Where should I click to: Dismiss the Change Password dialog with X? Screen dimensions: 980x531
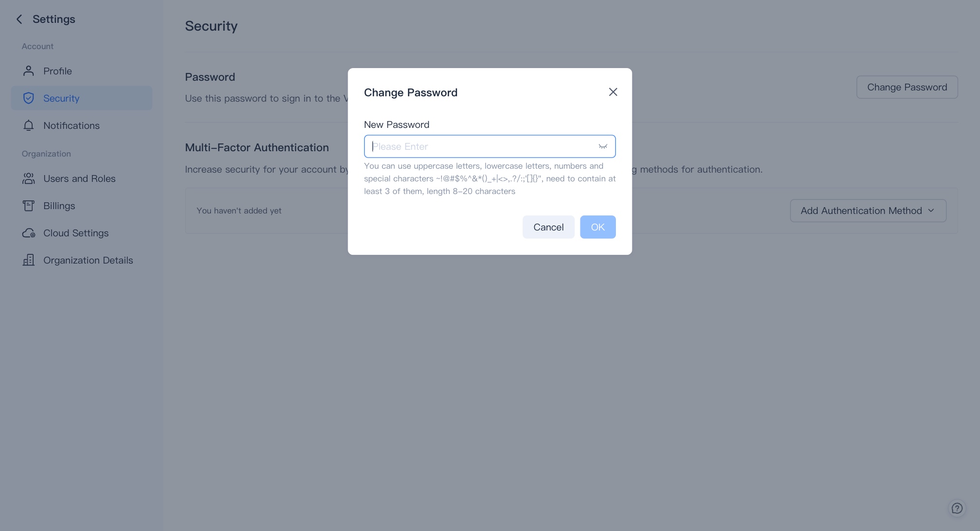(x=612, y=92)
